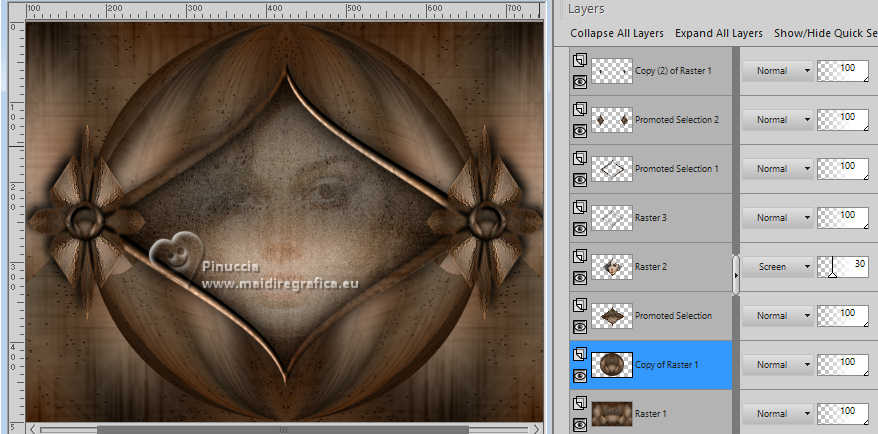Open blend mode dropdown for Raster 1 layer

pos(779,413)
